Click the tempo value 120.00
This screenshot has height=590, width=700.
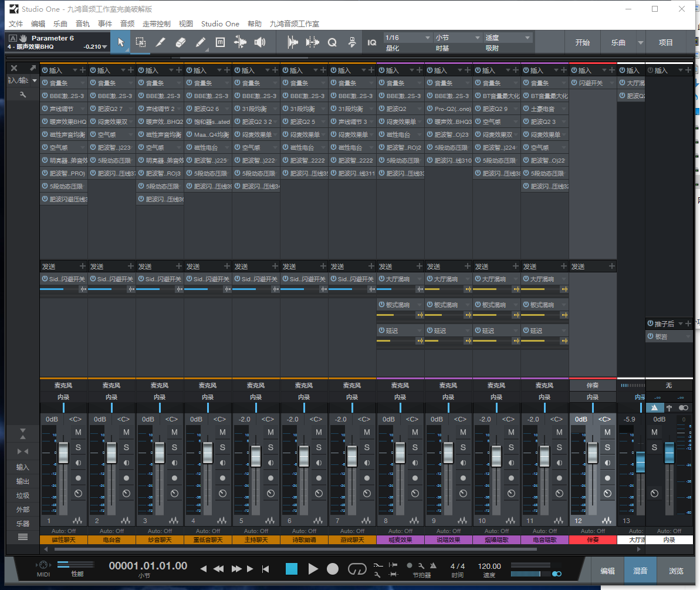tap(489, 566)
